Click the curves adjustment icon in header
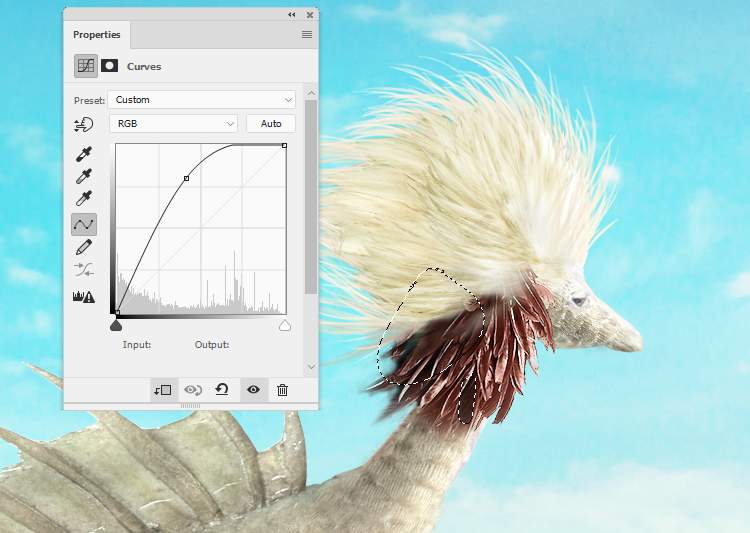Image resolution: width=750 pixels, height=533 pixels. coord(85,66)
